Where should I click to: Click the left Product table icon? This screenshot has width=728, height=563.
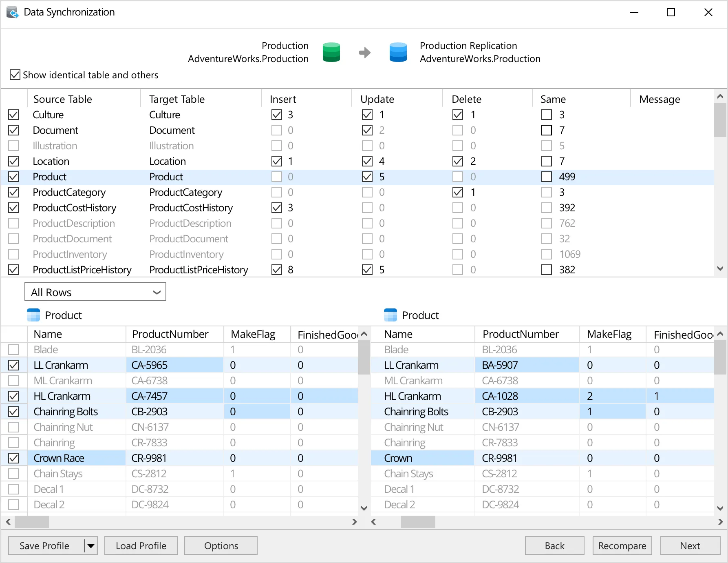33,315
